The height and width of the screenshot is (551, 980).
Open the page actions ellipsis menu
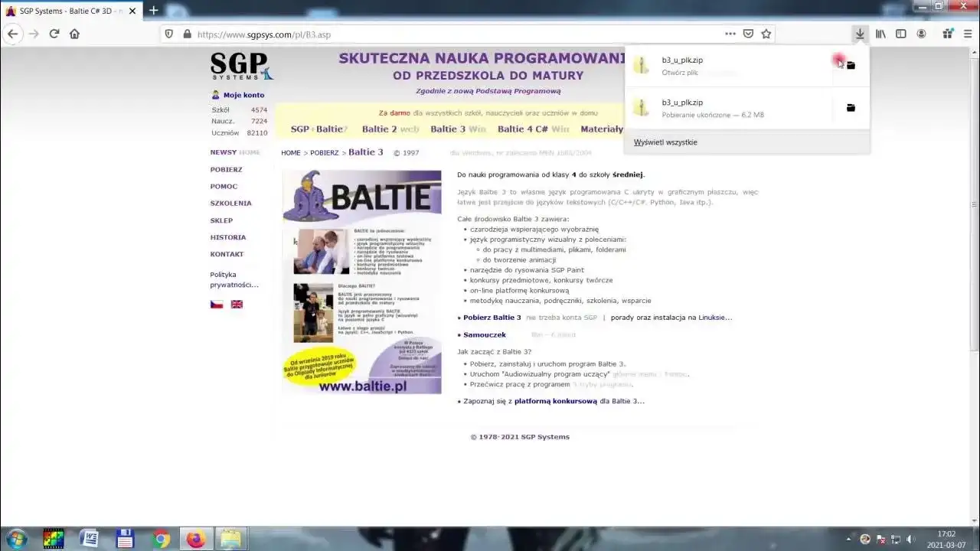pos(730,34)
